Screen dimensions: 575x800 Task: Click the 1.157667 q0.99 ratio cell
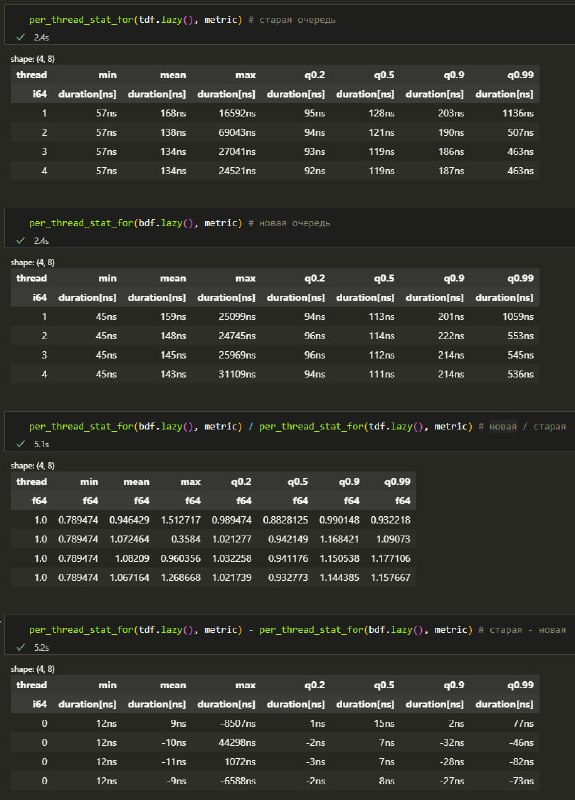390,578
